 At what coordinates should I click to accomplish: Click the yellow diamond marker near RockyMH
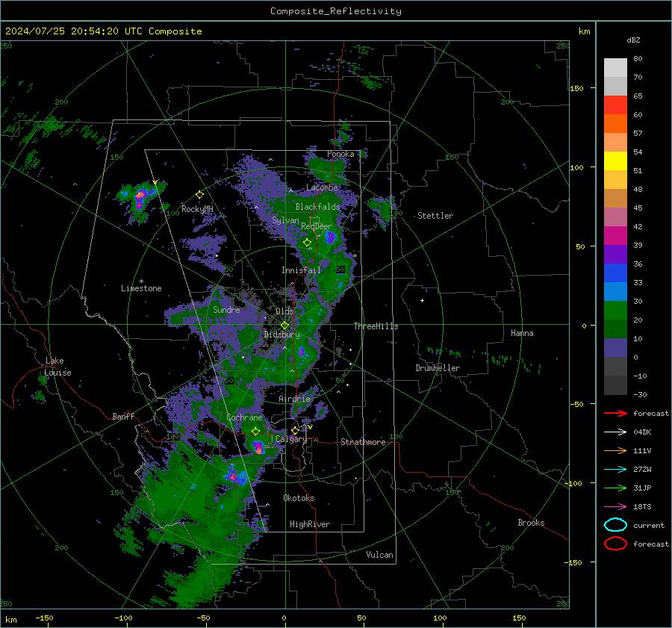tap(199, 195)
